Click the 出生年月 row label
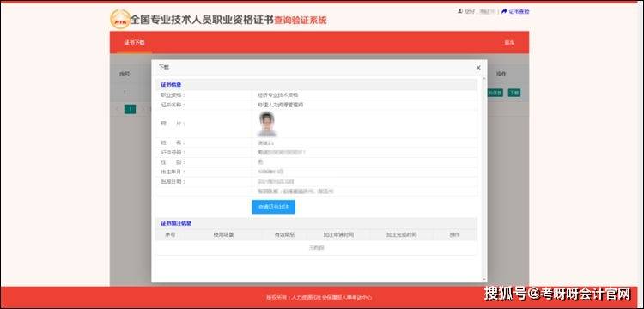644x309 pixels. click(173, 172)
